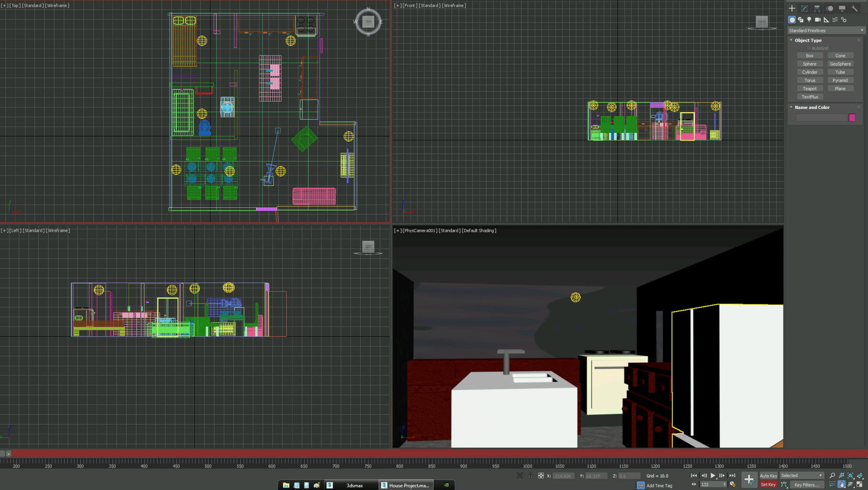
Task: Create a Cone primitive
Action: coord(840,56)
